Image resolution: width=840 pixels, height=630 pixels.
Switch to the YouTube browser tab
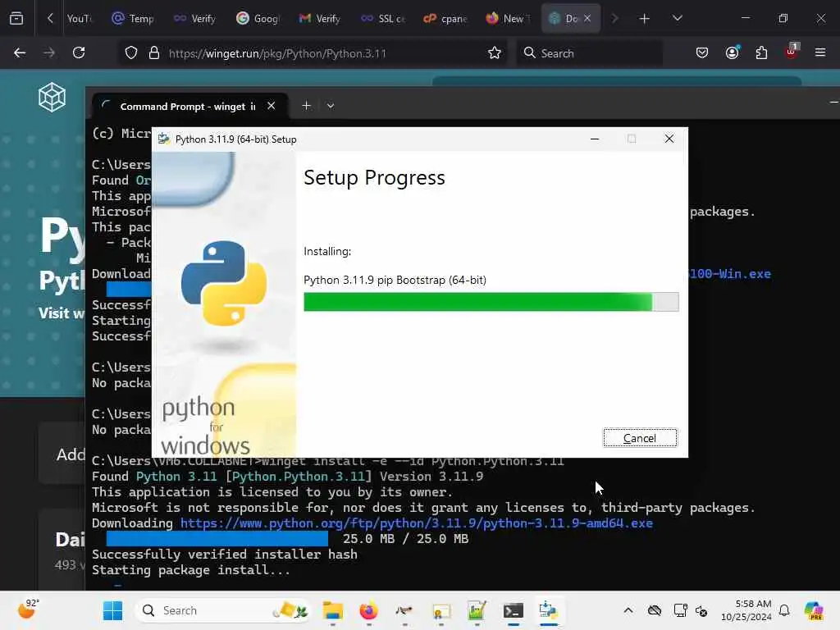[79, 18]
